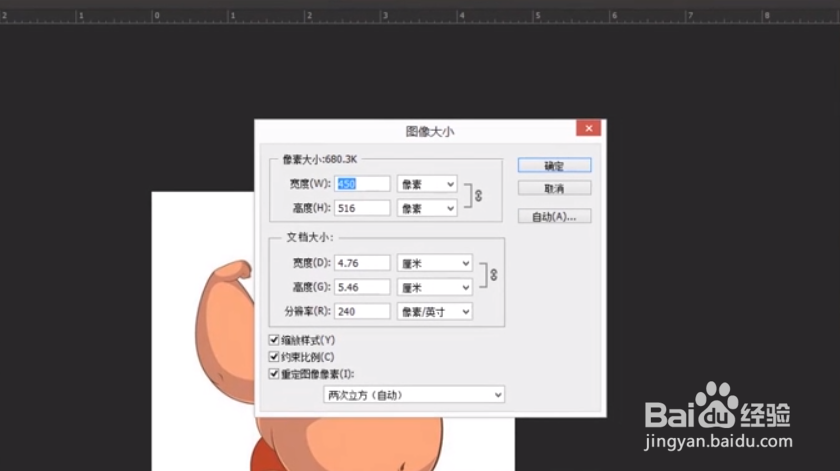This screenshot has height=471, width=840.
Task: Toggle the 重定图像像素(I) checkbox
Action: pos(274,373)
